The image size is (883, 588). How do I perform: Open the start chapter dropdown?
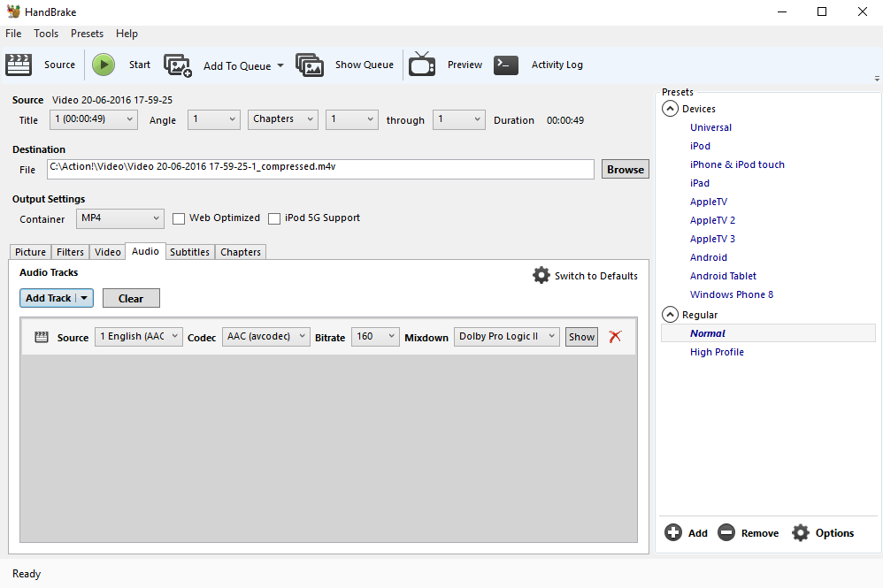(352, 119)
